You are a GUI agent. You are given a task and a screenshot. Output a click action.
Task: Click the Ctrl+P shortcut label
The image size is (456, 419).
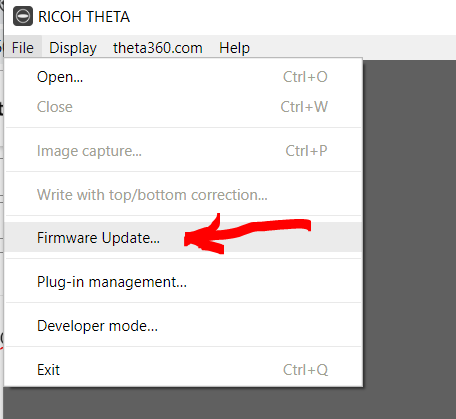click(x=306, y=151)
